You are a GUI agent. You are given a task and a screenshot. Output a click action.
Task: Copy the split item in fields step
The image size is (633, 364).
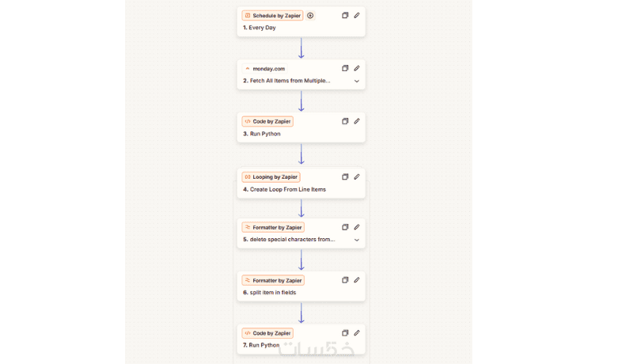tap(345, 280)
